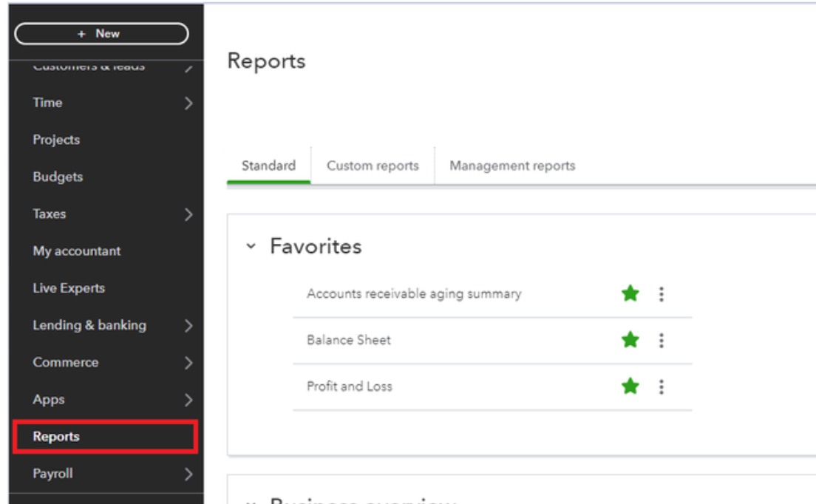Switch to the Standard tab
This screenshot has height=504, width=816.
[x=268, y=166]
